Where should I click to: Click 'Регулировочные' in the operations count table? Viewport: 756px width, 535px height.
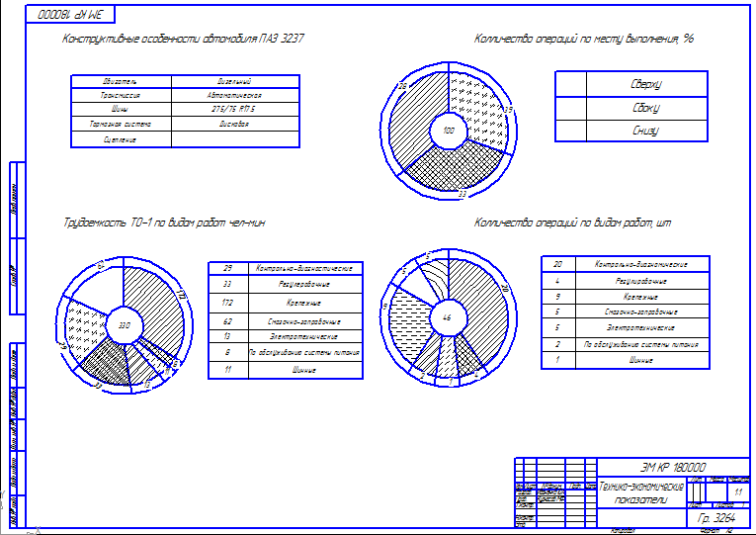[x=642, y=281]
